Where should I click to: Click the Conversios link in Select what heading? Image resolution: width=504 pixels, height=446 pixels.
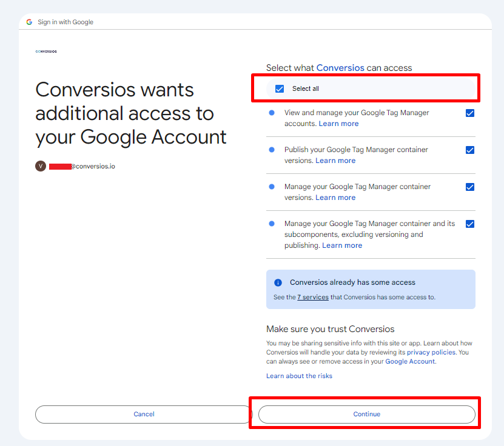[340, 68]
